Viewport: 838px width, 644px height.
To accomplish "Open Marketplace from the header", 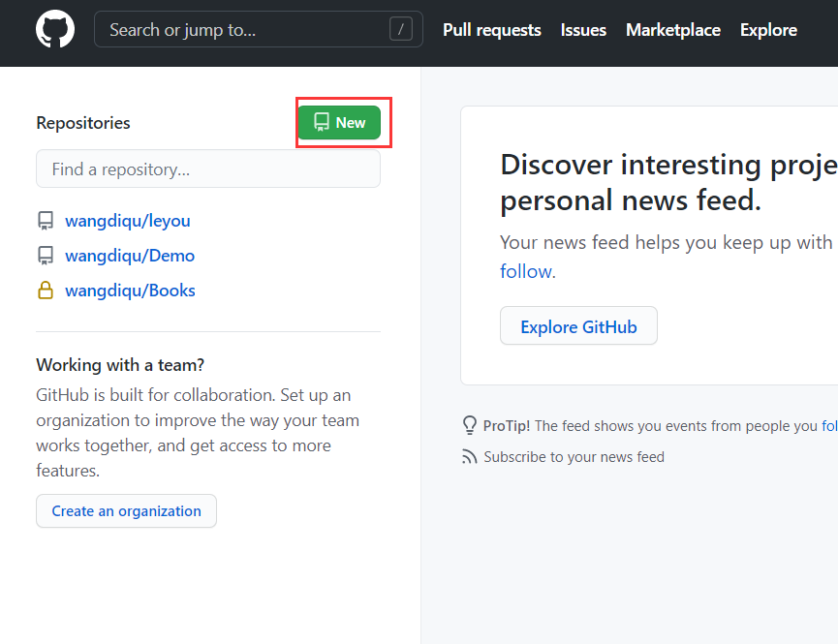I will tap(673, 30).
